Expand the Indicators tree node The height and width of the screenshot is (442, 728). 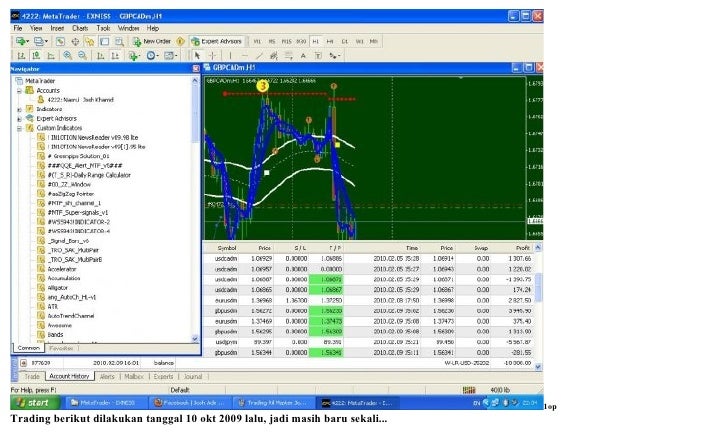coord(20,109)
